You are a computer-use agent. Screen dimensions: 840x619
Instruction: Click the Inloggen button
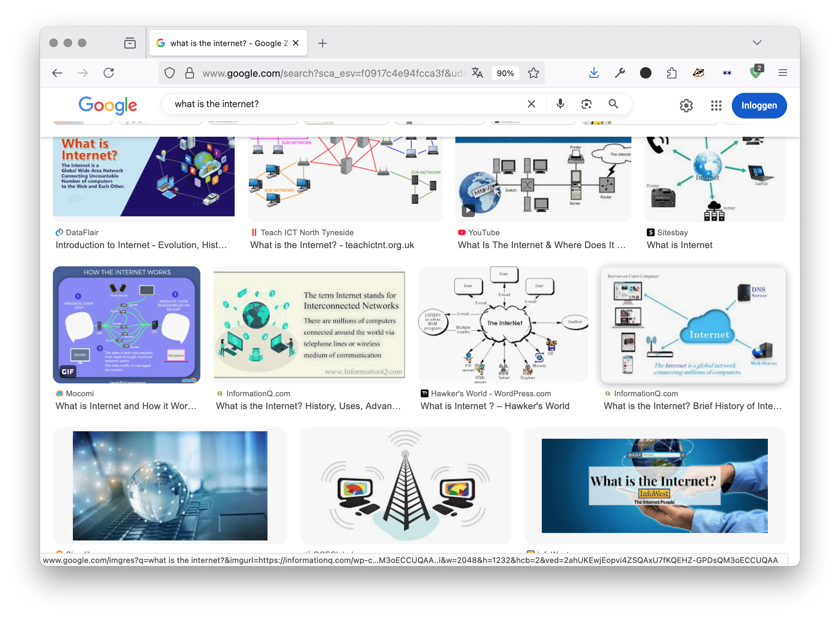[x=759, y=106]
